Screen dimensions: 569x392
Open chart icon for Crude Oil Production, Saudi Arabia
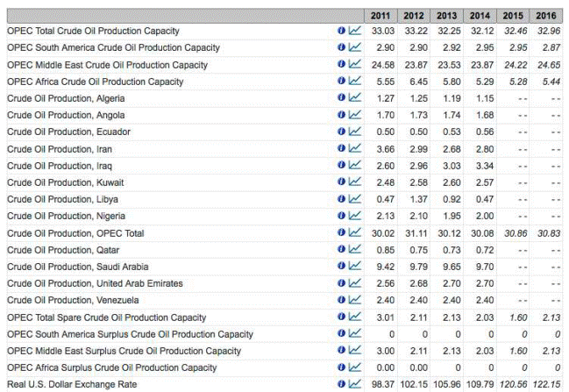point(355,266)
